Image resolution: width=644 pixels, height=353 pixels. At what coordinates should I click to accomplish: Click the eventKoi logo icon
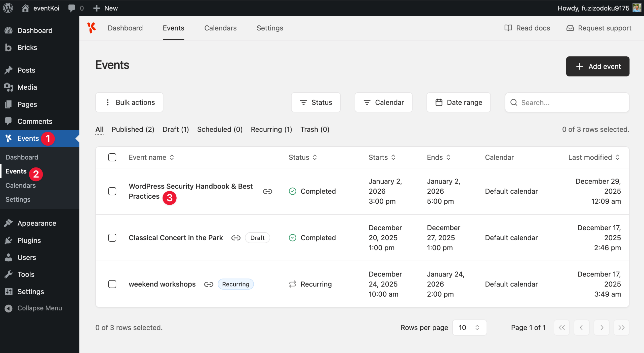click(92, 28)
